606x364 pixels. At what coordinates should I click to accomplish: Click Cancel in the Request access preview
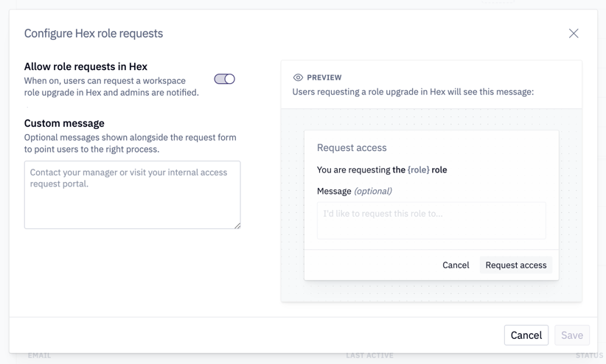[x=456, y=265]
